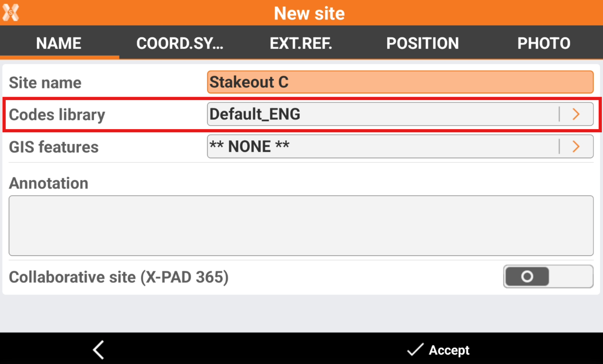
Task: Click the Site name field containing Stakeout C
Action: click(400, 82)
